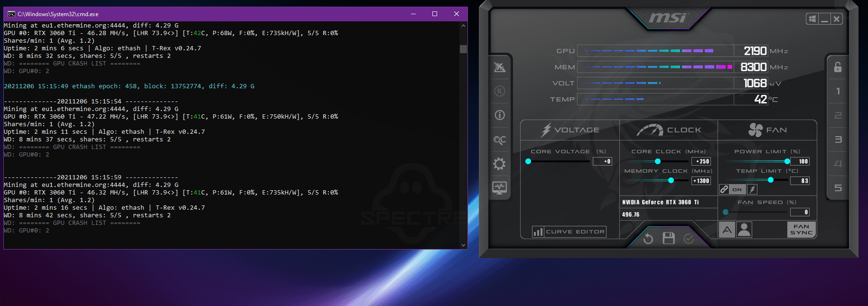Apply settings with the checkmark icon
Viewport: 868px width, 306px height.
[689, 239]
